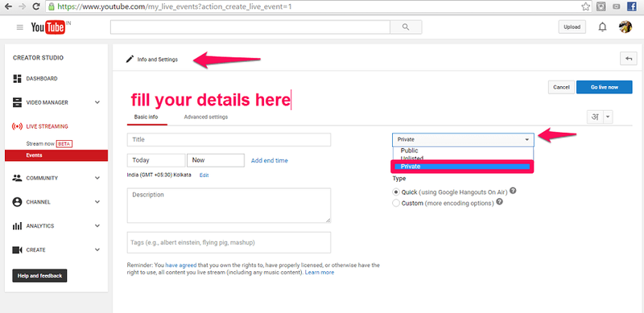
Task: Choose Private in privacy list
Action: [x=463, y=167]
